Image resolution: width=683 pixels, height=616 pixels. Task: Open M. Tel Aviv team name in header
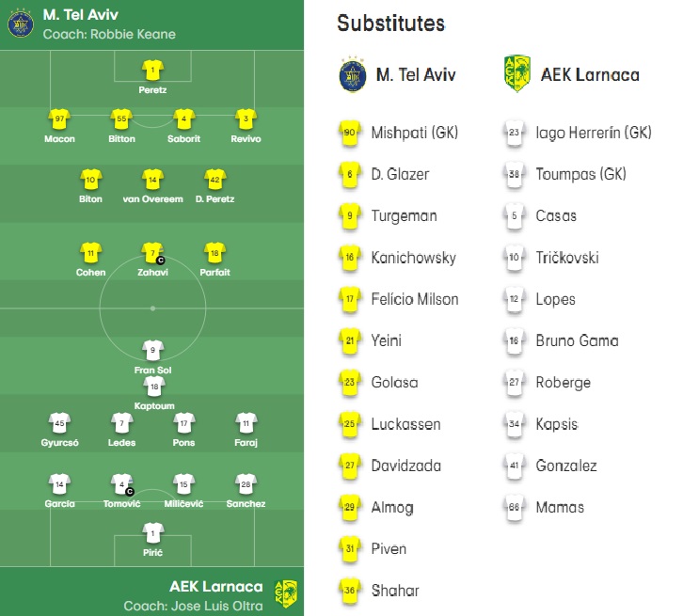point(81,15)
